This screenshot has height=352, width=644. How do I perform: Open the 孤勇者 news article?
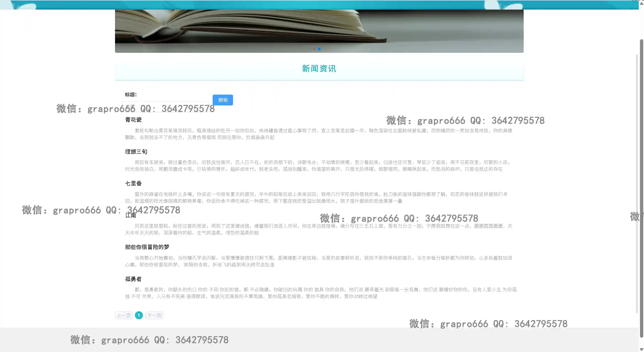click(x=133, y=279)
